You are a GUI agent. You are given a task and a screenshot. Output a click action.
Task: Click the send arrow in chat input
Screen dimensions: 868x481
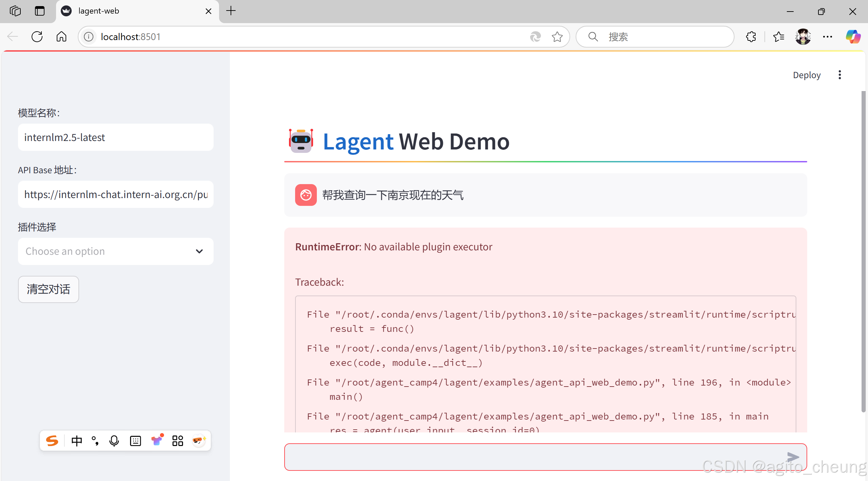click(x=793, y=457)
